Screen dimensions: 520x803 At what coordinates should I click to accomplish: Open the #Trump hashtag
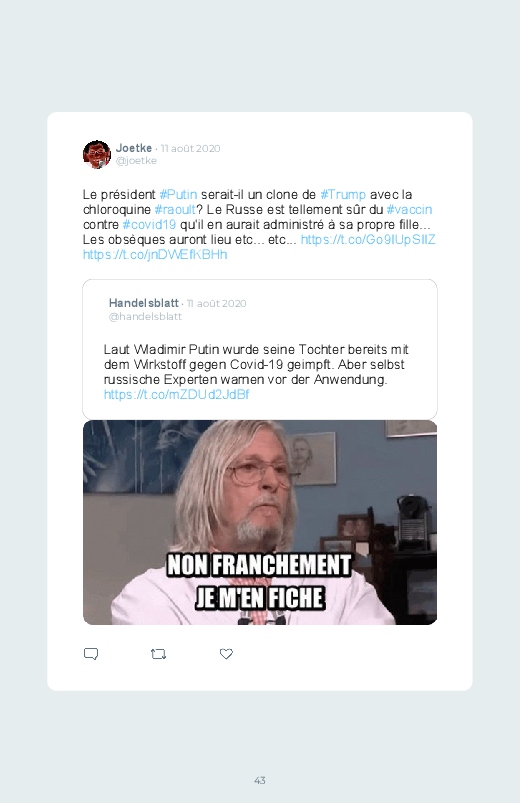point(343,195)
